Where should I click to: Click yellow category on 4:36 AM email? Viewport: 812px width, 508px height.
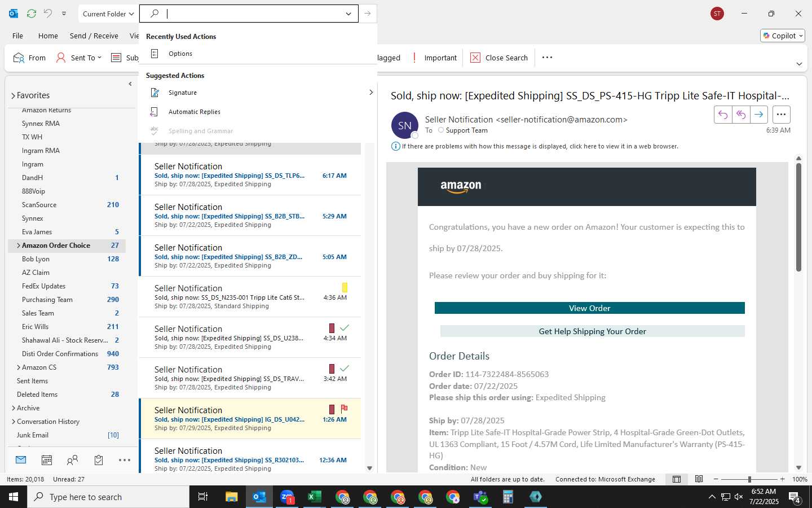345,287
